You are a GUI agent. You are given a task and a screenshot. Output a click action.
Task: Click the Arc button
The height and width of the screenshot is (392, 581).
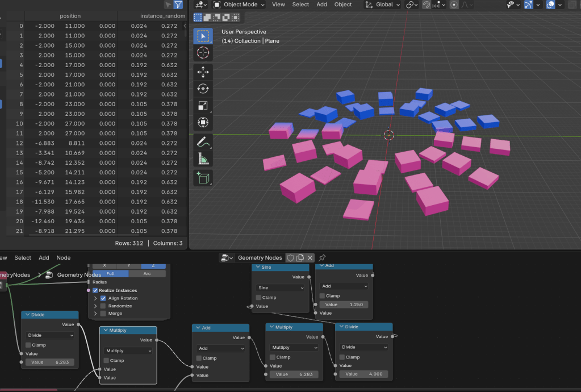(147, 273)
